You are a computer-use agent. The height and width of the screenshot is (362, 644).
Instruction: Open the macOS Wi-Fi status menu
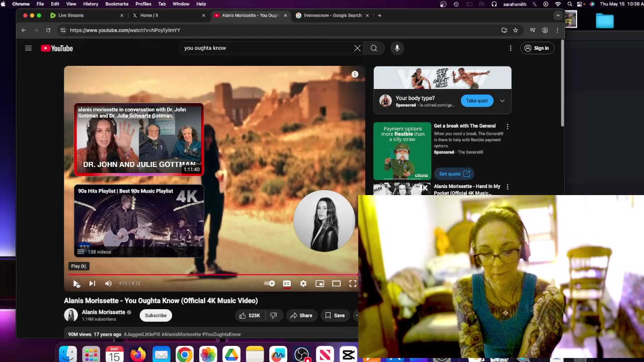tap(558, 4)
